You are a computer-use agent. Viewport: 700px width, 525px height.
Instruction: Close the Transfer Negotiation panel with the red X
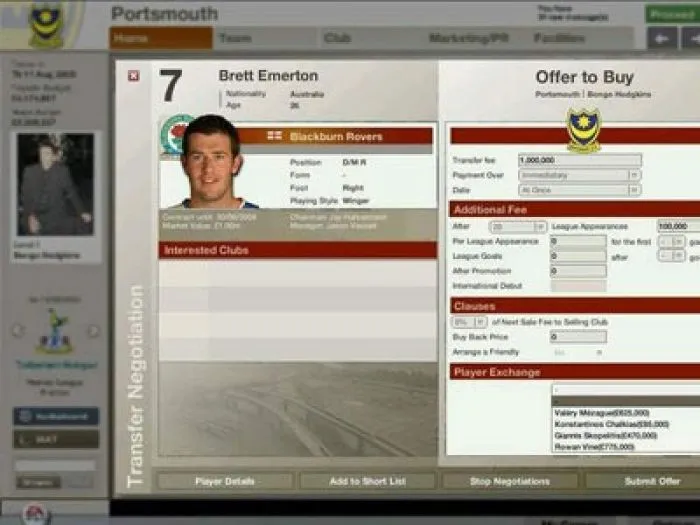133,76
